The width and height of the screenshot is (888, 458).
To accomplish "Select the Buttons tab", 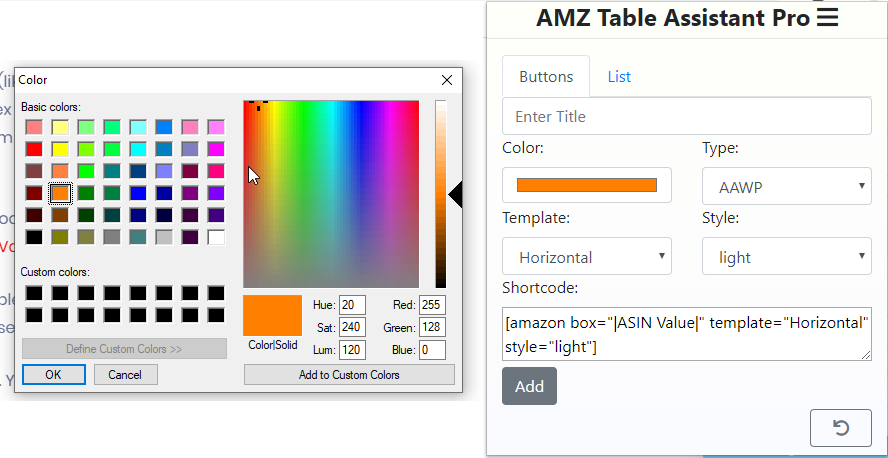I will pyautogui.click(x=546, y=76).
